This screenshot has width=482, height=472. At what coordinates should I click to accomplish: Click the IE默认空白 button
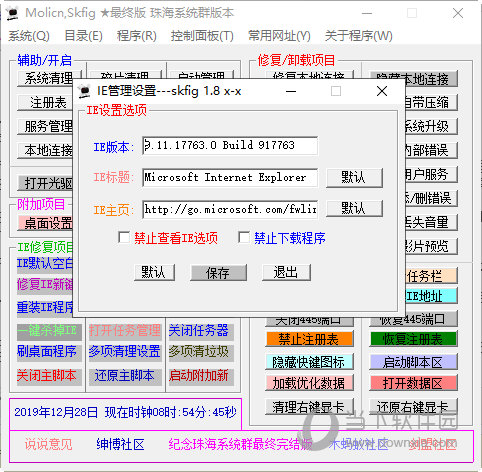45,264
